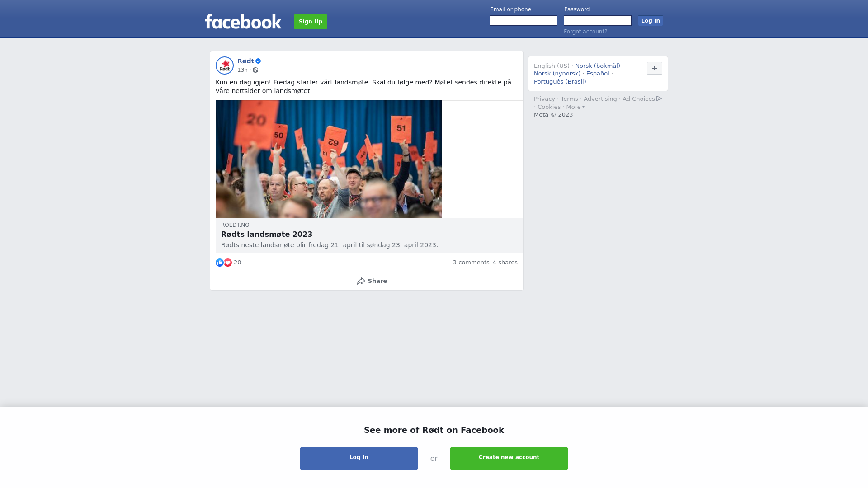Share the Rødt post
Image resolution: width=868 pixels, height=488 pixels.
coord(372,281)
